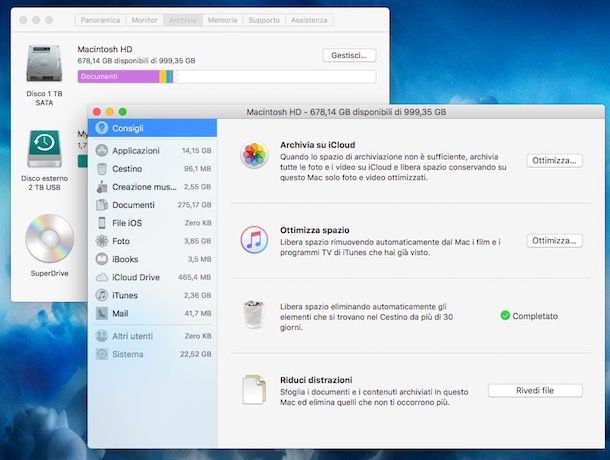The image size is (610, 460).
Task: Minimize the storage management window
Action: tap(110, 112)
